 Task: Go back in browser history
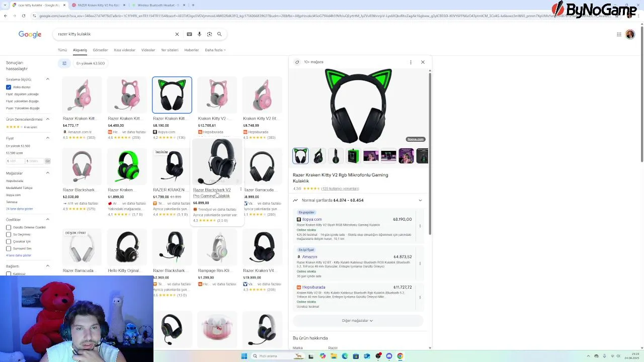click(6, 16)
